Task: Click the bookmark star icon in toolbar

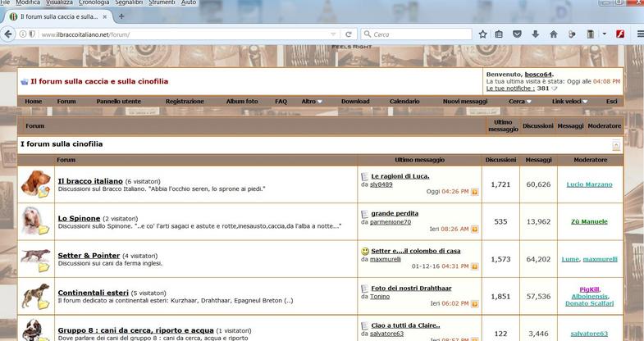Action: 483,34
